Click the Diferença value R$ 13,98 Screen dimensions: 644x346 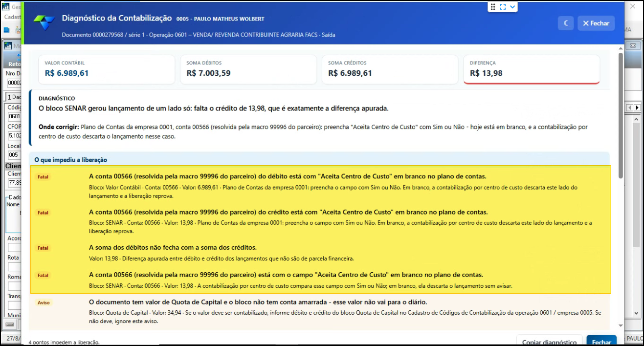coord(486,73)
